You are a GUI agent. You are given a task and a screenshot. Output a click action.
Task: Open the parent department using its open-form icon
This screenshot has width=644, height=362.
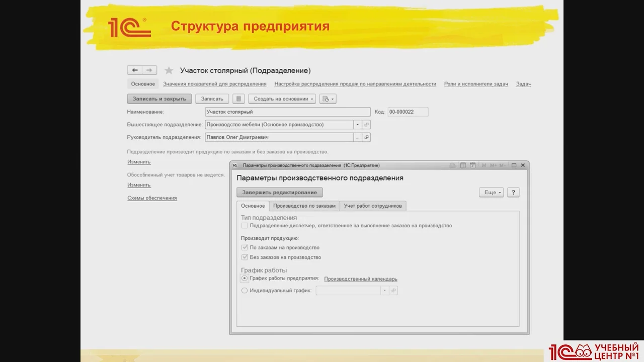tap(366, 125)
